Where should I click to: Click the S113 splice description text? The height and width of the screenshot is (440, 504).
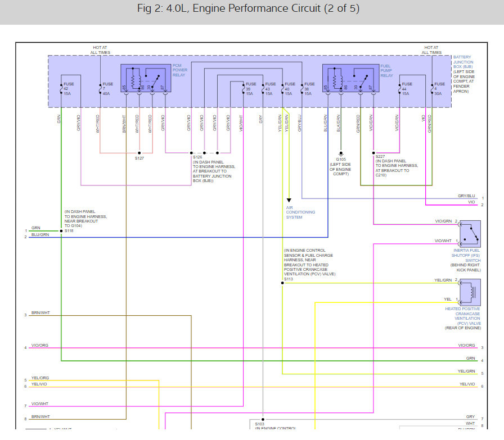click(309, 262)
